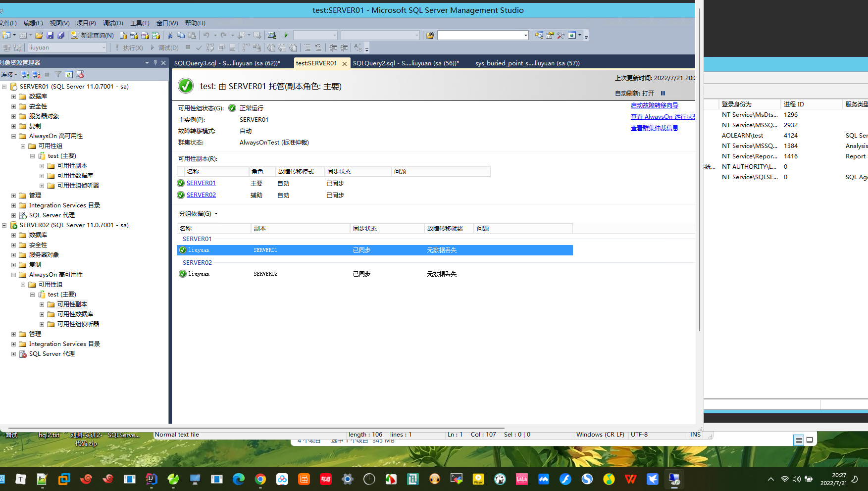This screenshot has height=491, width=868.
Task: Click the volume icon in system tray
Action: click(796, 479)
